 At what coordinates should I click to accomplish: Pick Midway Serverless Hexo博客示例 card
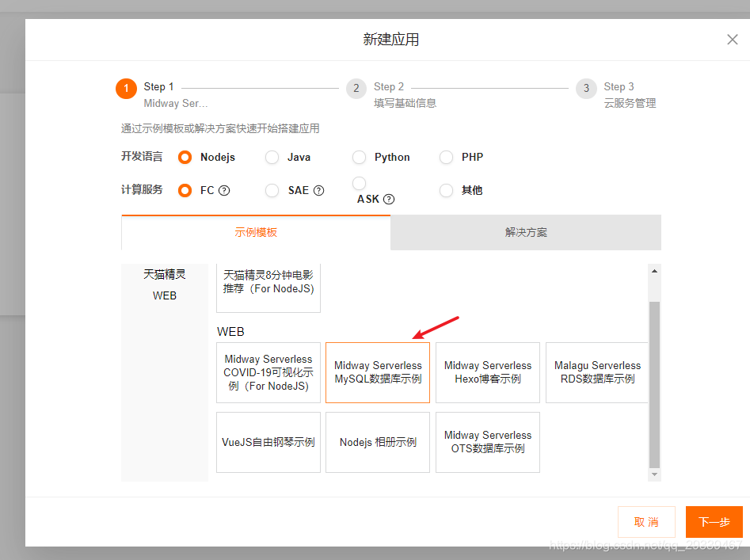click(x=488, y=372)
